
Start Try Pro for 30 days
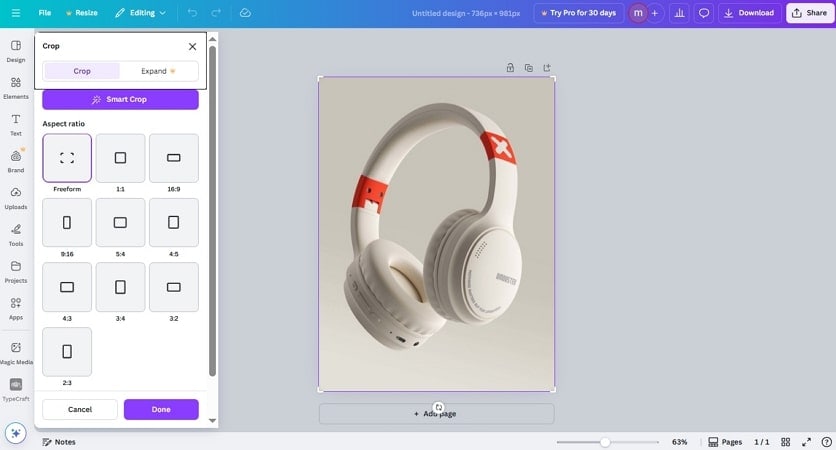tap(578, 13)
